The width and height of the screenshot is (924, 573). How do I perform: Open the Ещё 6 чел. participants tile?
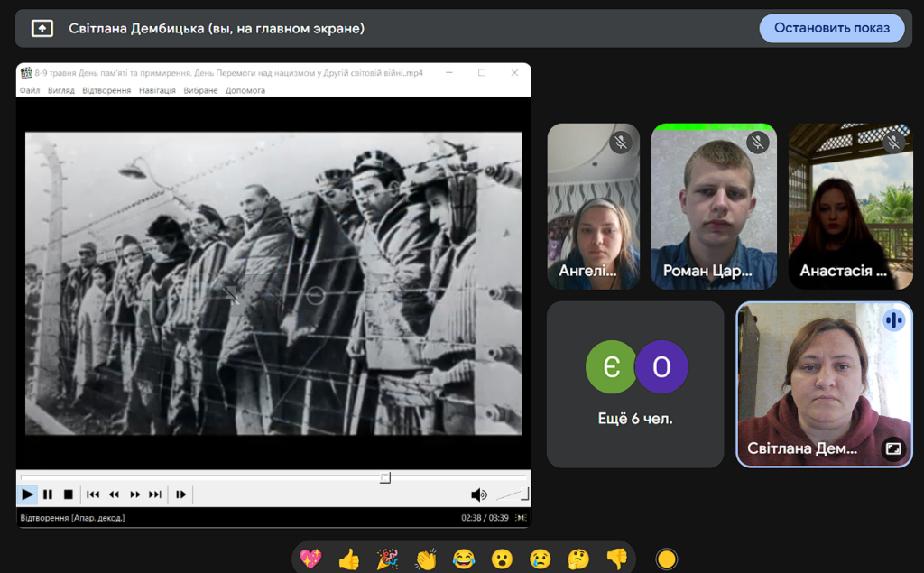[x=635, y=385]
